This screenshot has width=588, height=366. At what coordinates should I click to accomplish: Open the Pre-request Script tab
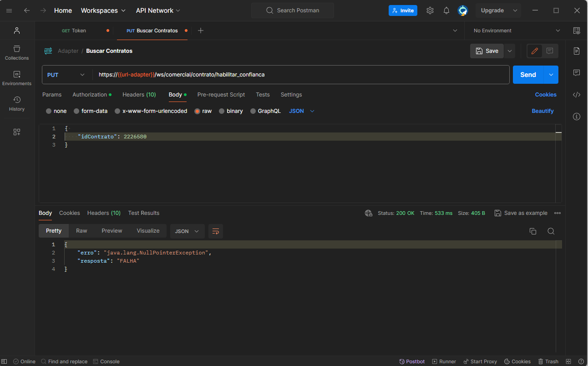221,95
